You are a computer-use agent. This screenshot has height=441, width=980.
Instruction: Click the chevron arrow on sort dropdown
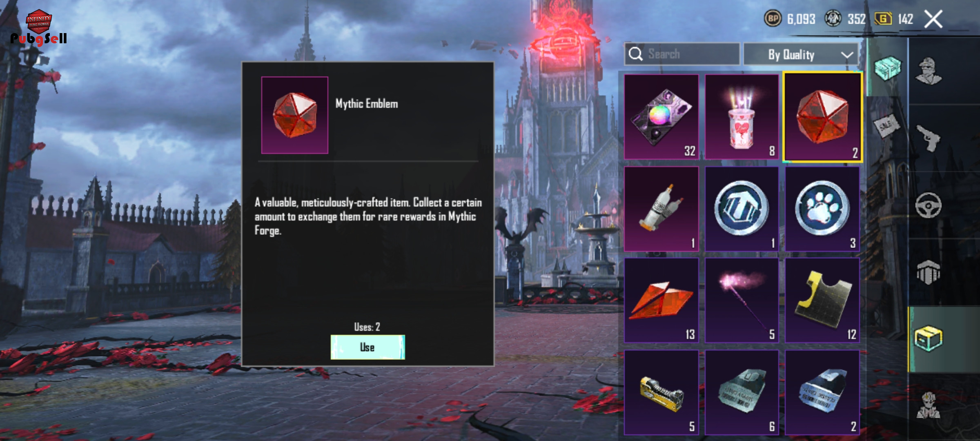pyautogui.click(x=847, y=55)
